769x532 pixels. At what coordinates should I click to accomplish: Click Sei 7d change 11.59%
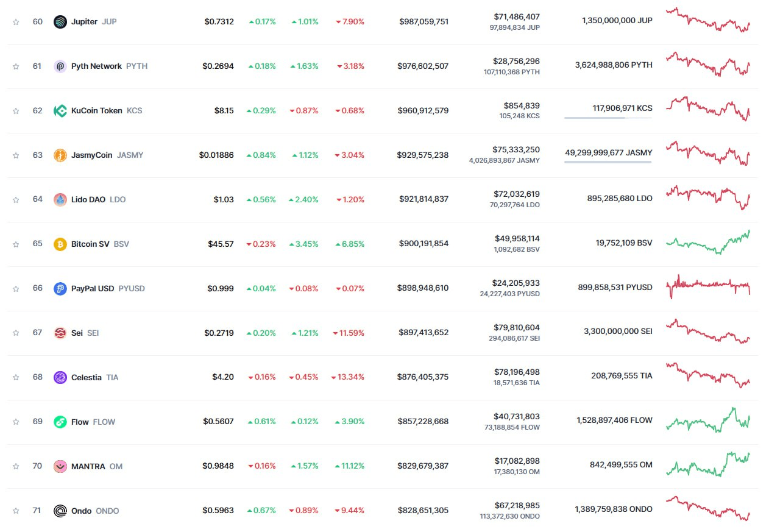click(x=349, y=333)
